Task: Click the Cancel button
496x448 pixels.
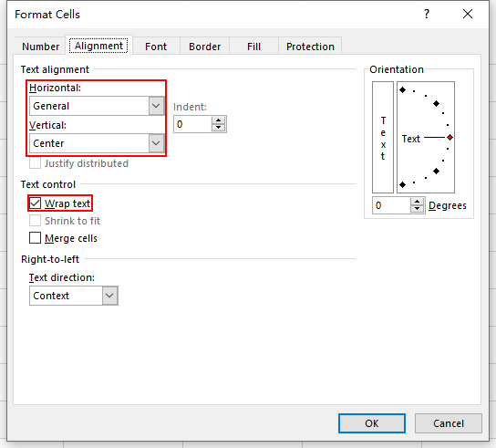Action: pyautogui.click(x=449, y=423)
